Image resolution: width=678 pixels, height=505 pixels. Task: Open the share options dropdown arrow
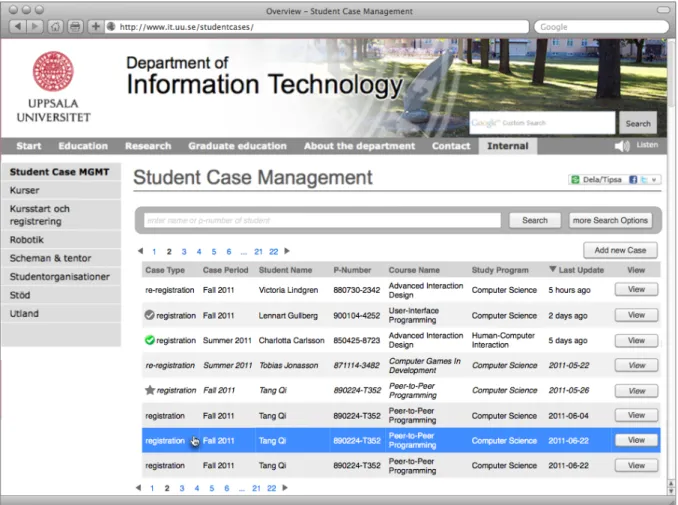654,179
